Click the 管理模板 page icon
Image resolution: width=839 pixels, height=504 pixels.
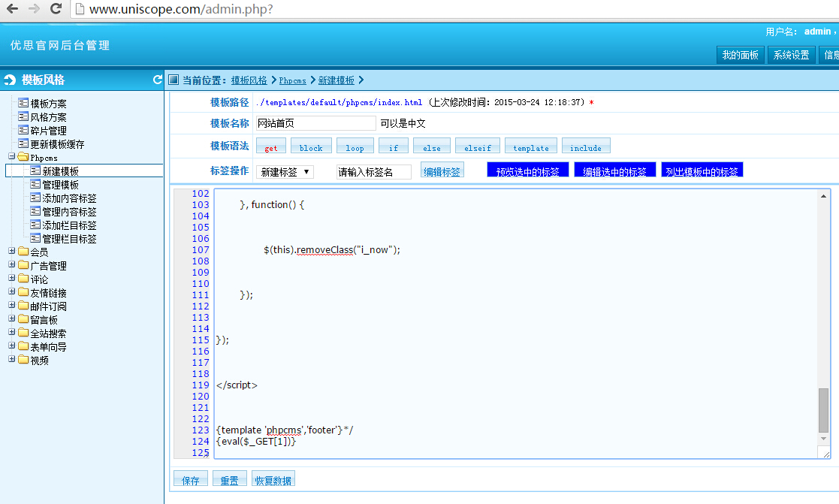(x=35, y=184)
